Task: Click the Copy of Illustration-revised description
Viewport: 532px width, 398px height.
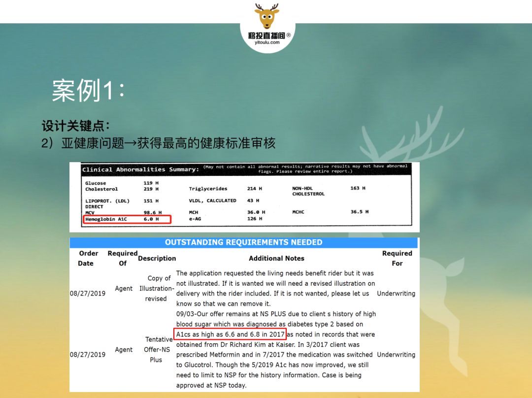Action: (x=157, y=289)
